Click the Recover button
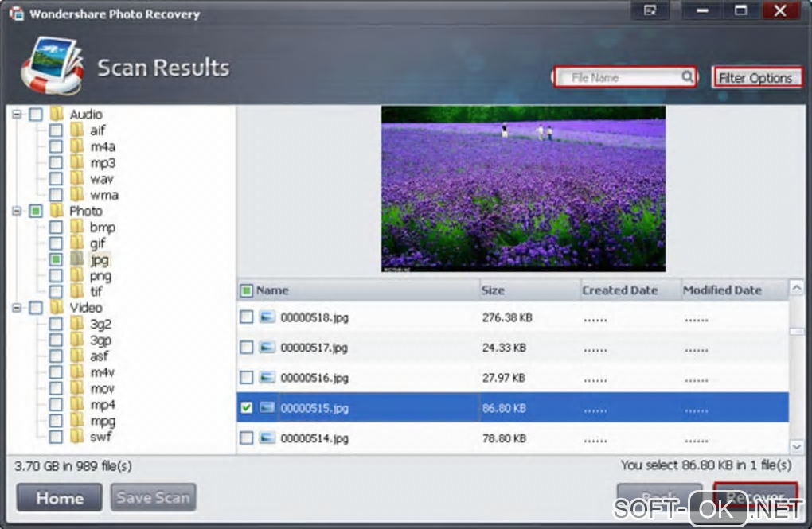812x529 pixels. click(755, 496)
